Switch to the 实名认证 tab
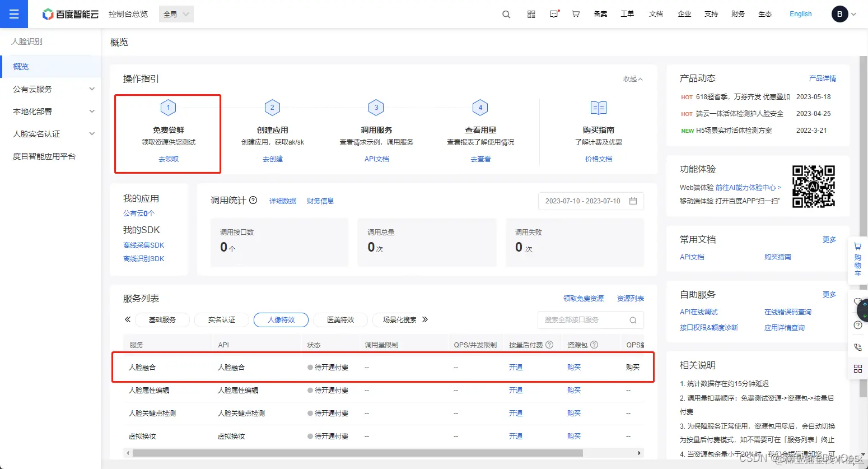 pyautogui.click(x=222, y=320)
